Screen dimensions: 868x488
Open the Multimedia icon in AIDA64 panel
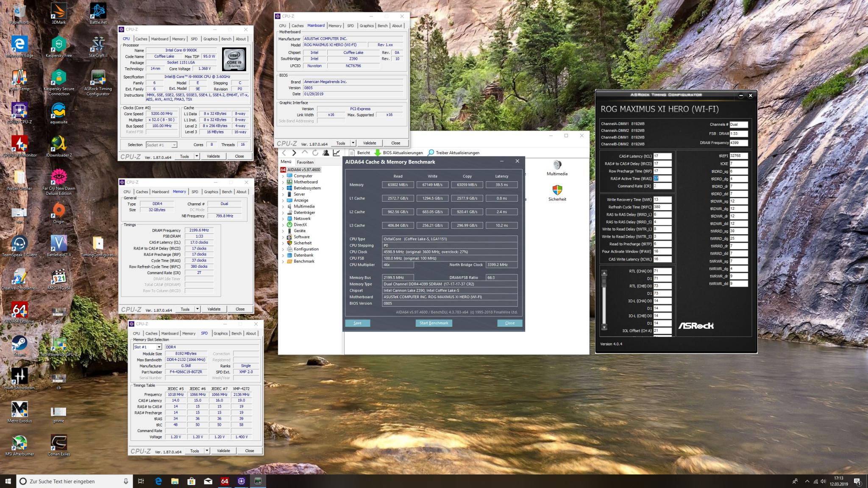pyautogui.click(x=557, y=166)
